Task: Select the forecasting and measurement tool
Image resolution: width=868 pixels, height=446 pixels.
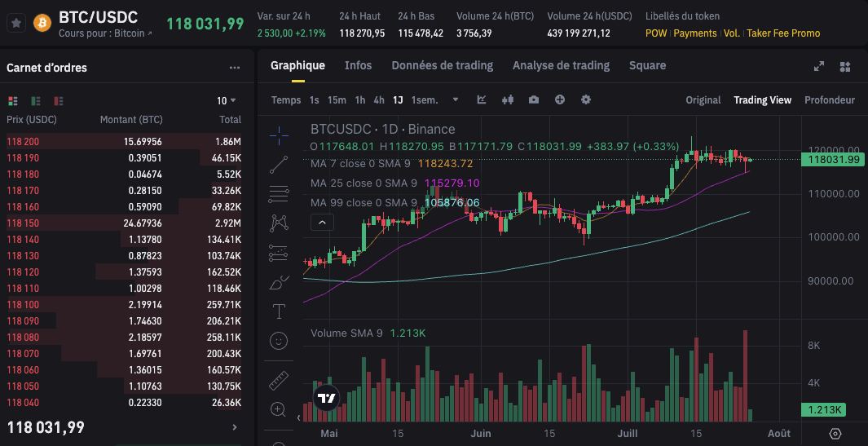Action: click(x=279, y=253)
